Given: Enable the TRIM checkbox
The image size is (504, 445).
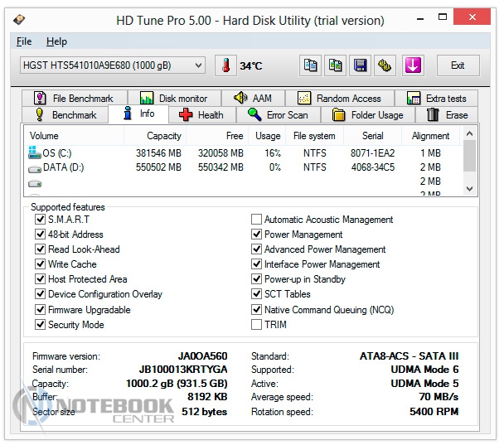Looking at the screenshot, I should (257, 325).
